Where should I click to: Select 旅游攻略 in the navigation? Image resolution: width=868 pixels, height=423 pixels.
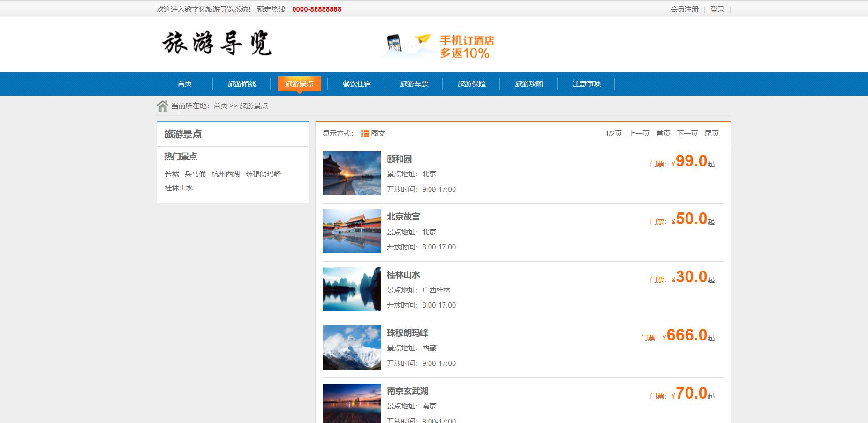(x=529, y=83)
